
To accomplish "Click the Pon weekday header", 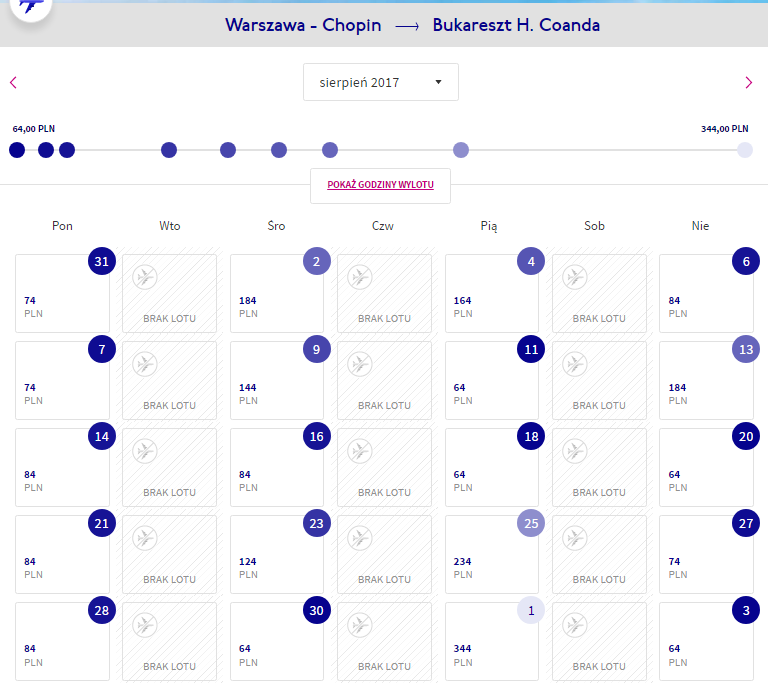I will (62, 226).
